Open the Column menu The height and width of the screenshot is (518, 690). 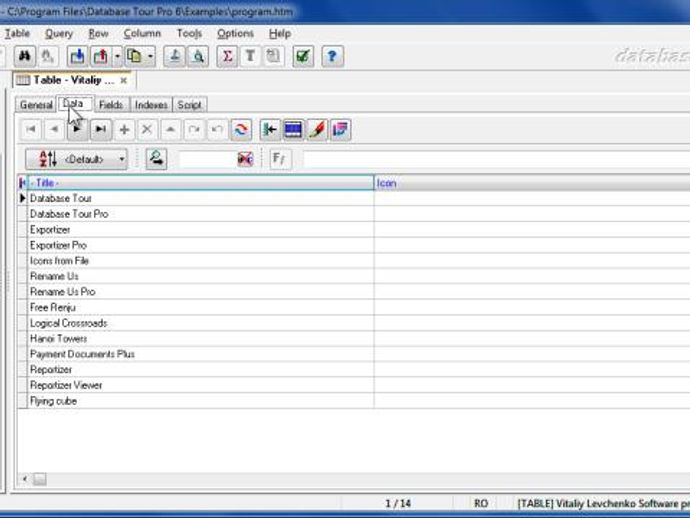click(x=142, y=33)
